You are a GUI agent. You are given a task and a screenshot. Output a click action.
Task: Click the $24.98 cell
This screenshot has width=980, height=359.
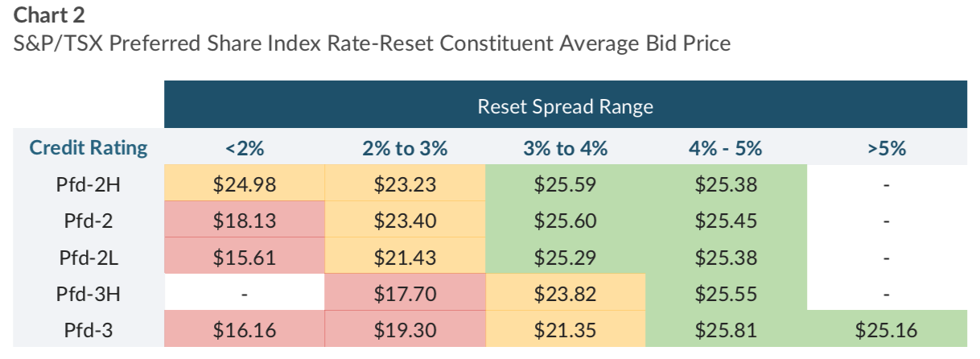[x=245, y=184]
